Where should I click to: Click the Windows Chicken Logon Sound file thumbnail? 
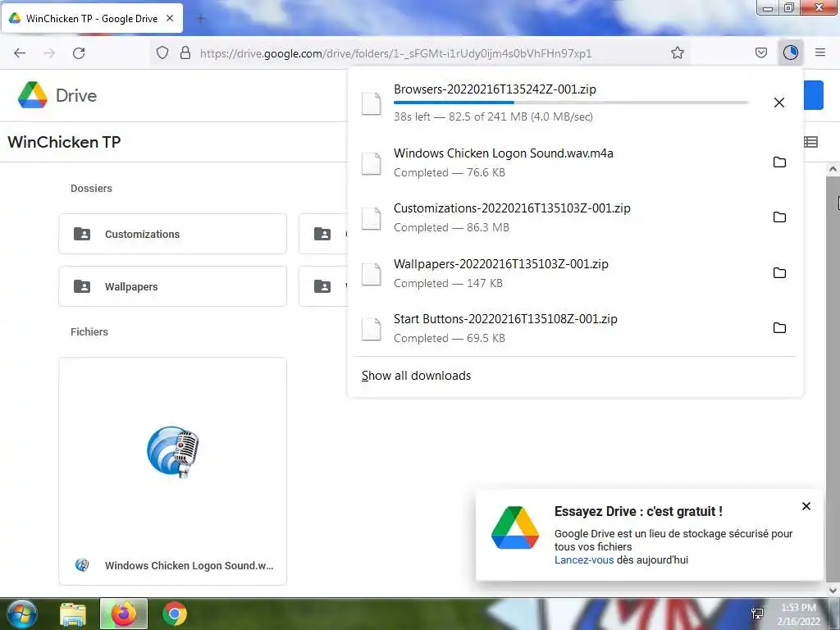[172, 452]
